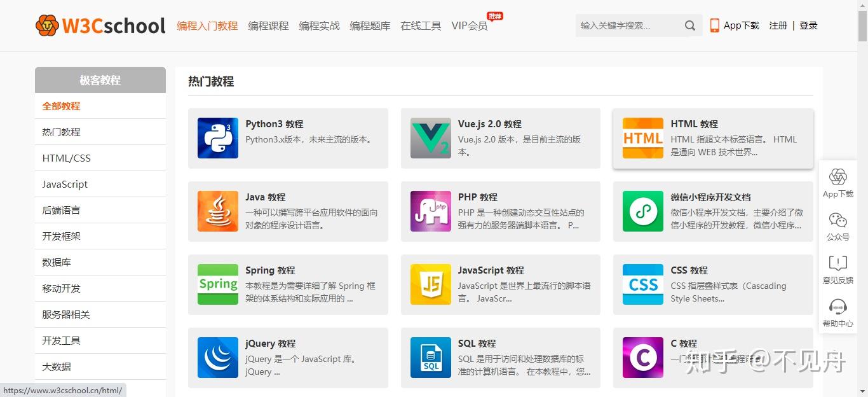This screenshot has width=868, height=397.
Task: Click the jQuery 教程 title
Action: [271, 344]
